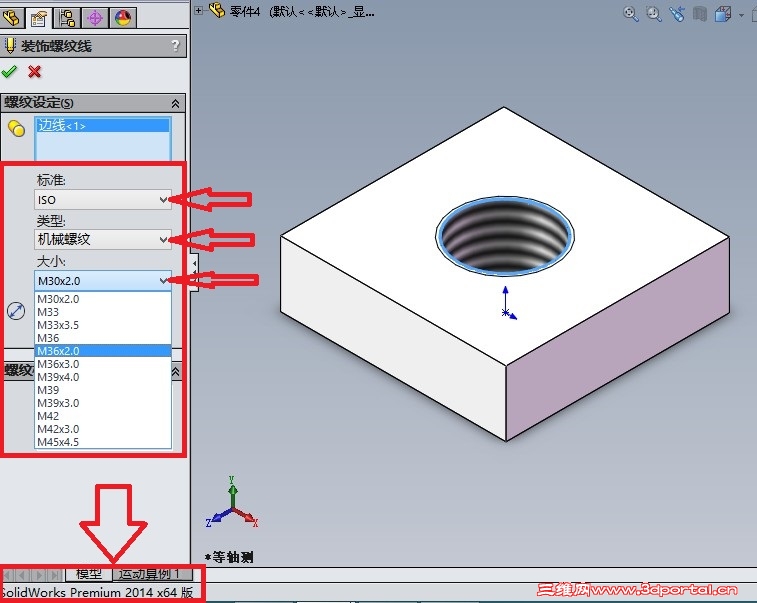
Task: Choose M39x4.0 from the size list
Action: (103, 377)
